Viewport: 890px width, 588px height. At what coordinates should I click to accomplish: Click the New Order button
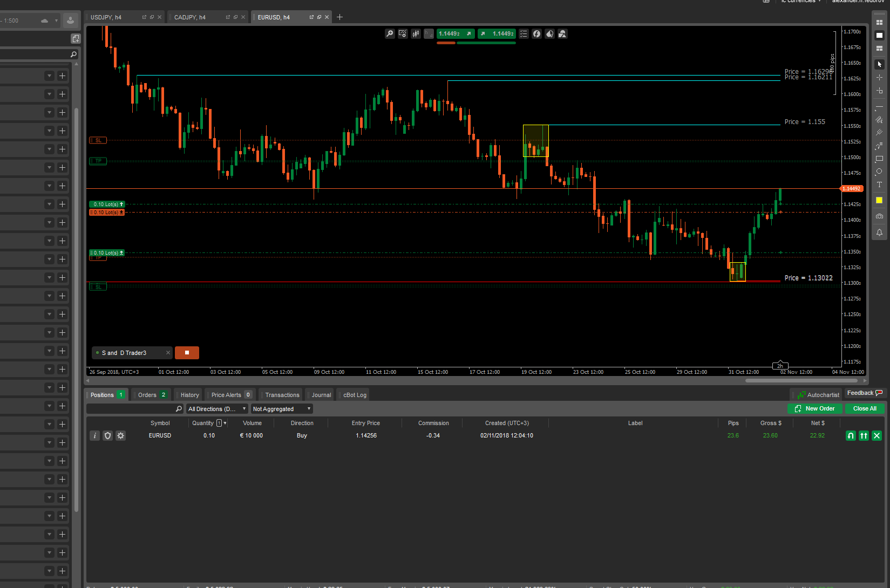click(815, 408)
